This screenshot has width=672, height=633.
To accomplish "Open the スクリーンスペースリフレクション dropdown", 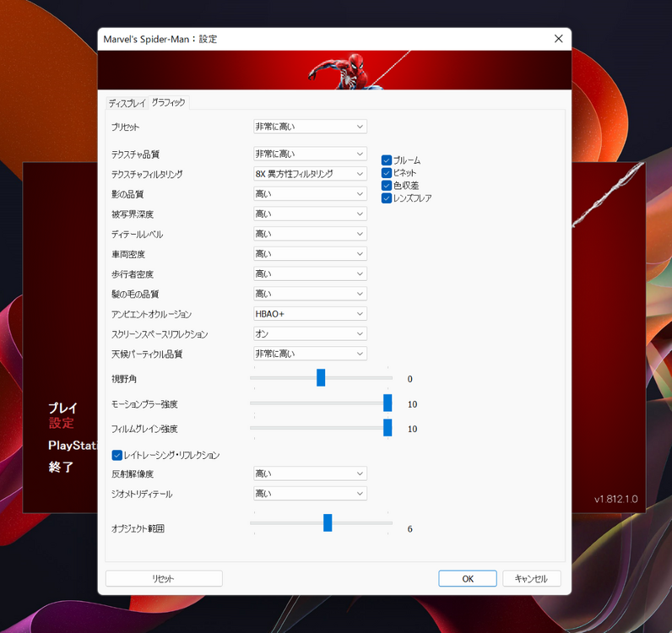I will pyautogui.click(x=310, y=333).
